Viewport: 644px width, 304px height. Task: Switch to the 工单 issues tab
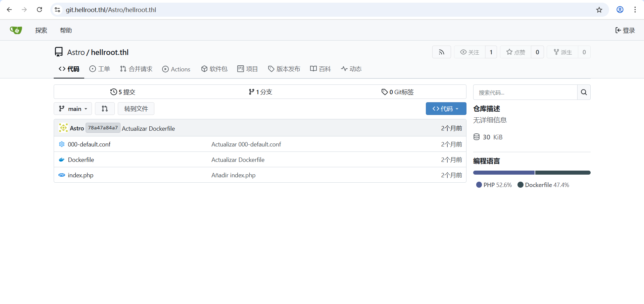[100, 69]
